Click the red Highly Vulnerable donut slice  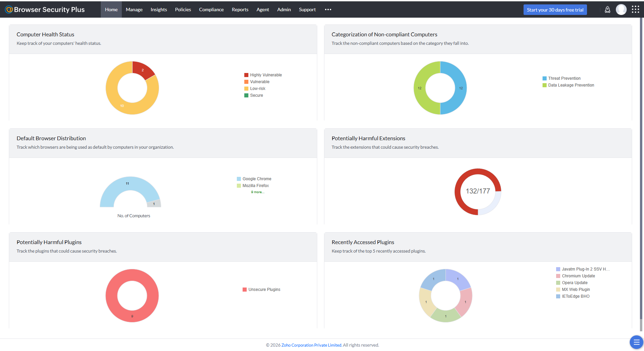[143, 70]
